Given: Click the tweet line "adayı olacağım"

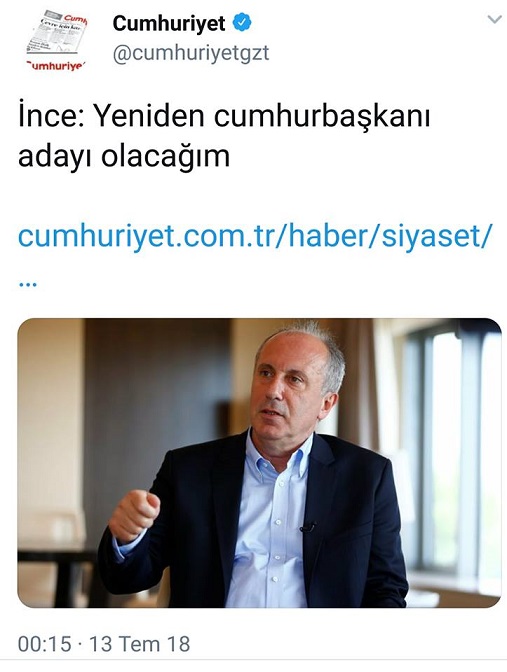Looking at the screenshot, I should pyautogui.click(x=124, y=157).
